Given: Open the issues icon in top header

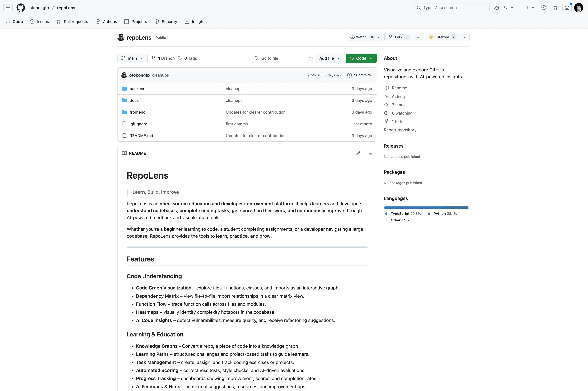Looking at the screenshot, I should click(x=544, y=8).
